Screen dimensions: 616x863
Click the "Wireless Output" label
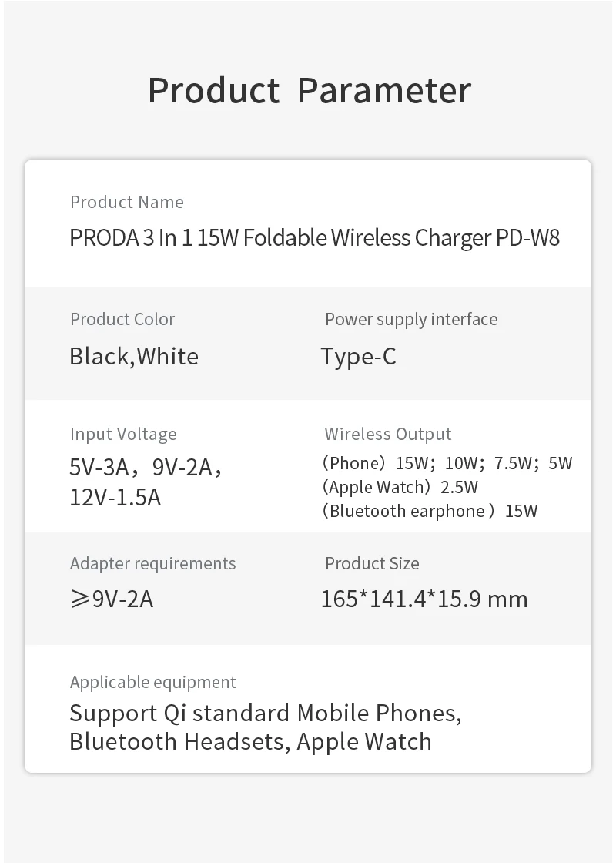tap(388, 434)
